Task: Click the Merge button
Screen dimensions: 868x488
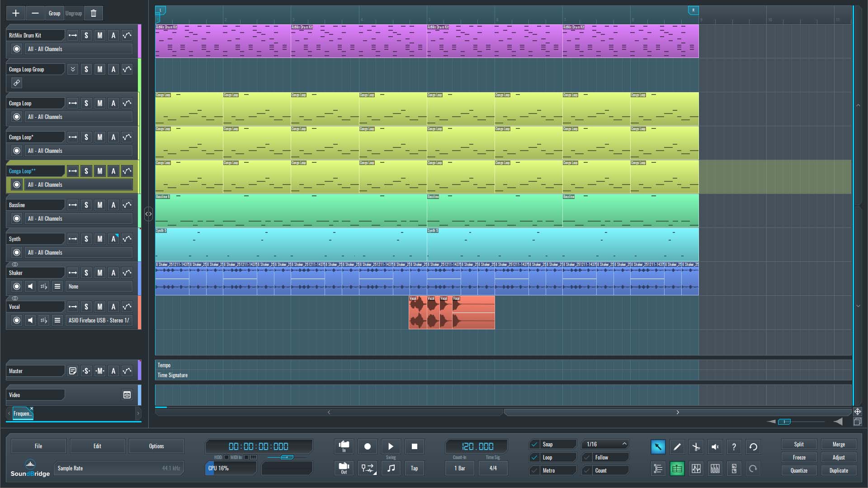Action: tap(839, 444)
